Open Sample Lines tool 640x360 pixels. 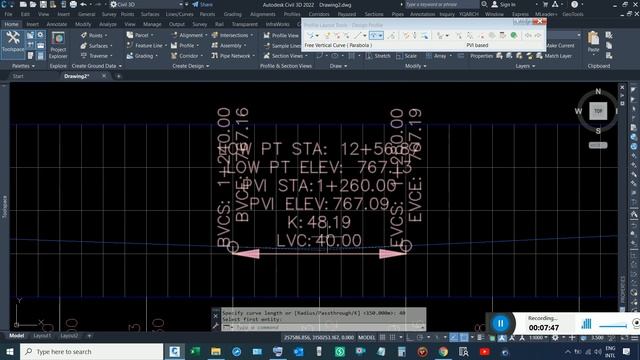(282, 46)
